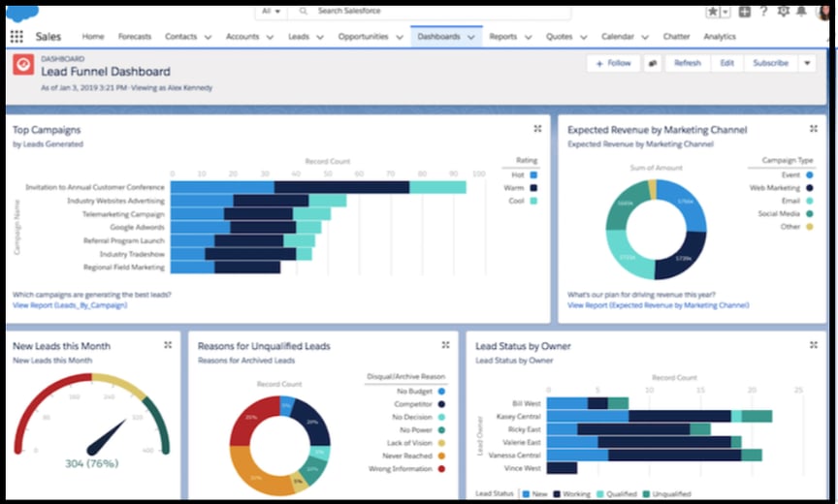Click the gauge value 304 (76%)
The height and width of the screenshot is (504, 838).
click(91, 463)
